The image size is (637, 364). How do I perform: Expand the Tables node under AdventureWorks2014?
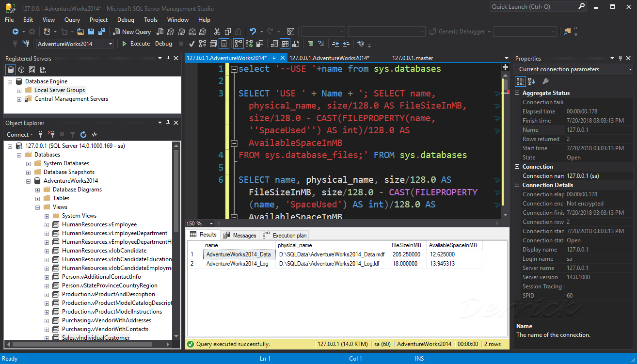pyautogui.click(x=38, y=198)
